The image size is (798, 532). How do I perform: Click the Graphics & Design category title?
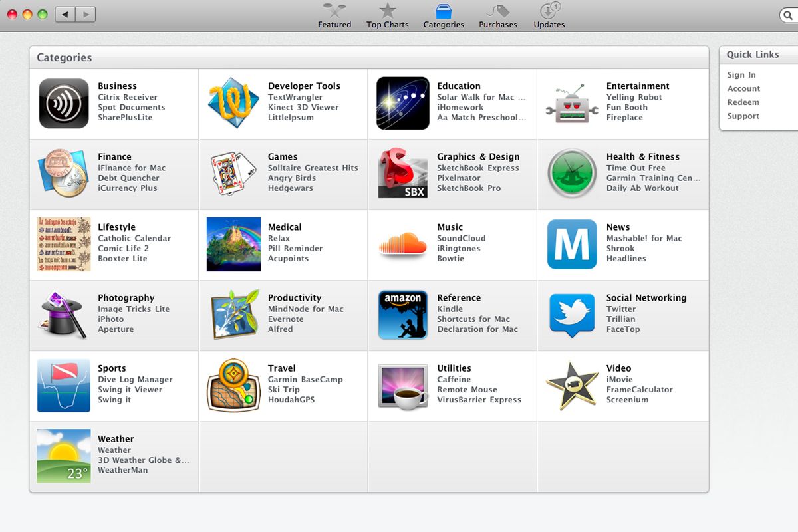tap(478, 157)
